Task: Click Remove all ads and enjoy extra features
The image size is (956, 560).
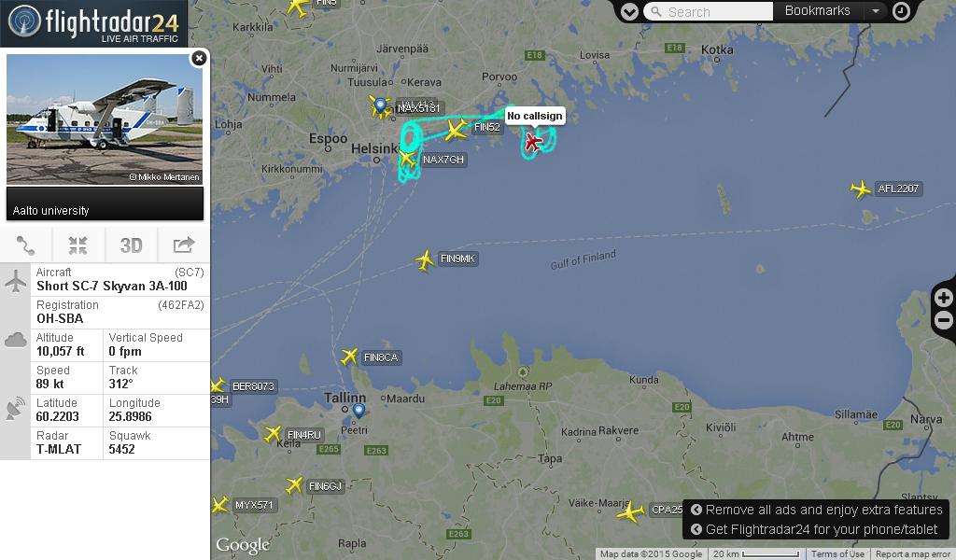Action: pyautogui.click(x=817, y=510)
